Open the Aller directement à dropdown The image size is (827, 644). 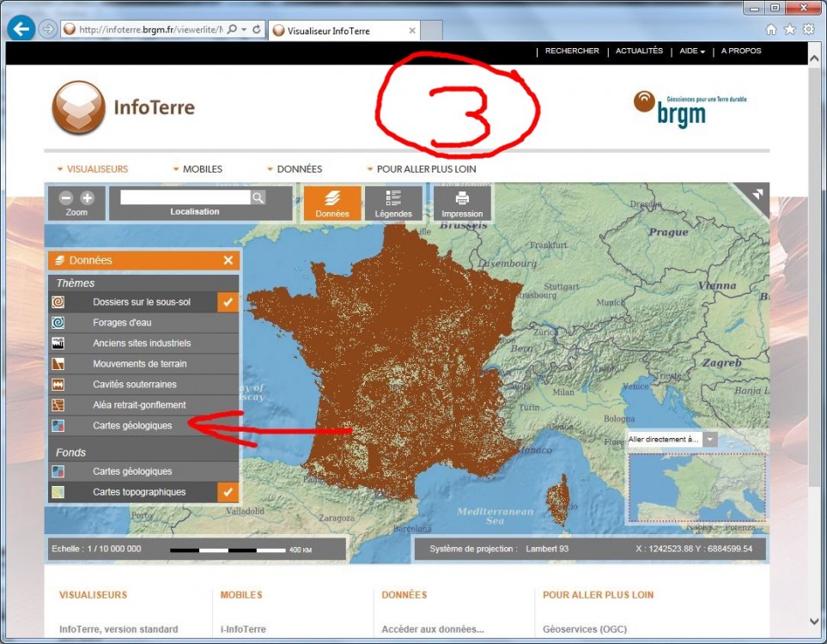coord(710,440)
